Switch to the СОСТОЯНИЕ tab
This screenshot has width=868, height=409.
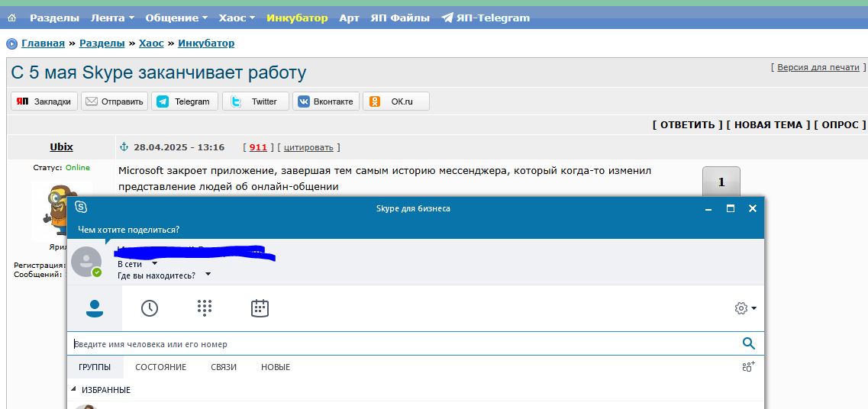click(160, 367)
